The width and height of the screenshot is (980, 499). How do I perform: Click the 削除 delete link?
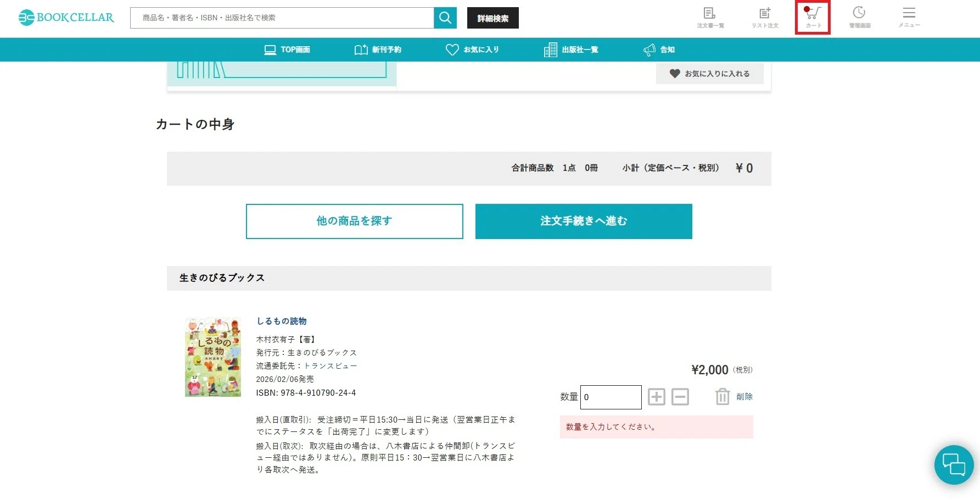point(744,396)
